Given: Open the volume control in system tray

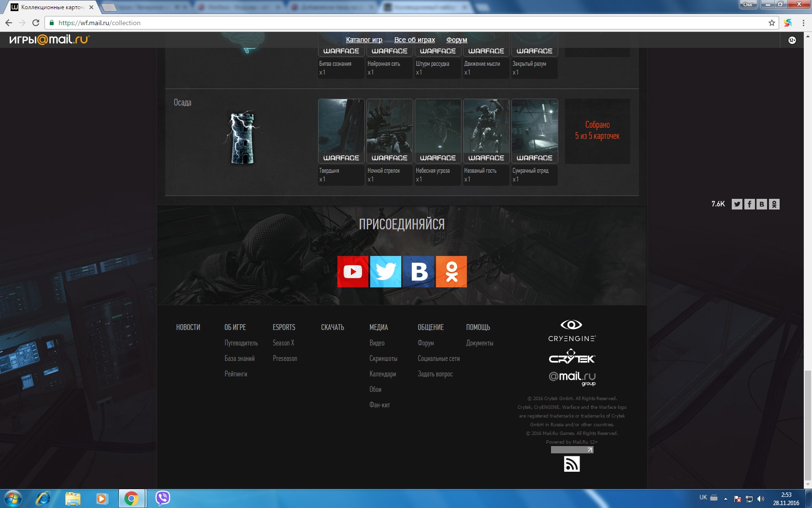Looking at the screenshot, I should pyautogui.click(x=761, y=499).
